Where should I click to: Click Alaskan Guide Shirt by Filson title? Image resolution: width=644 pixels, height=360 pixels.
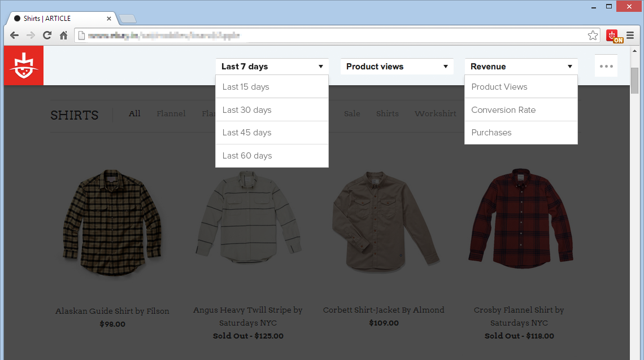(112, 311)
